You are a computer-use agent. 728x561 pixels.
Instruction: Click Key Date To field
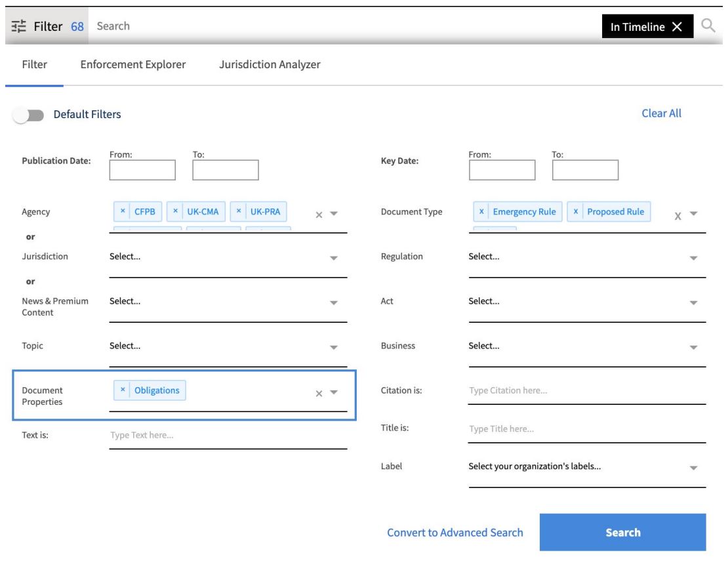585,170
